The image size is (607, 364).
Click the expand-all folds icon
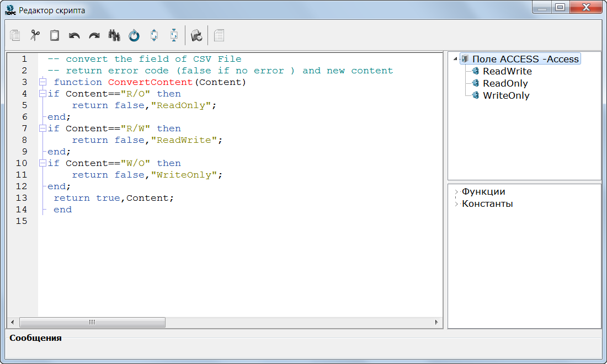coord(154,35)
